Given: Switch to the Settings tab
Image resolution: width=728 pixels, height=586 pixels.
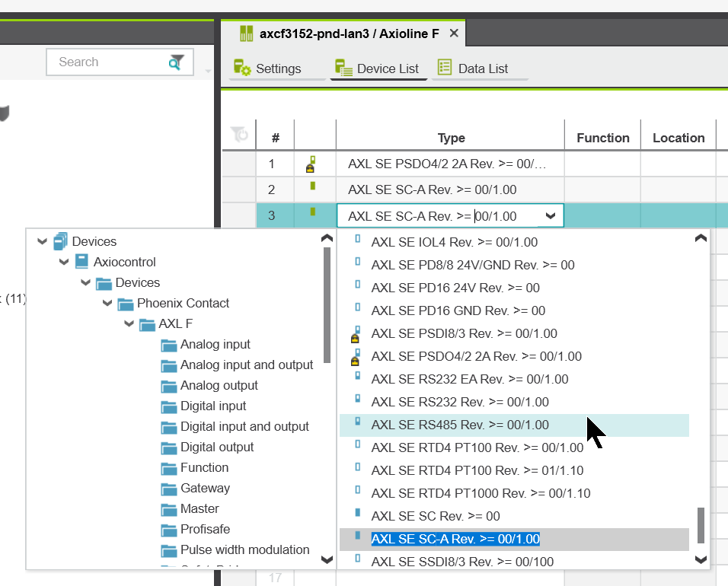Looking at the screenshot, I should [278, 68].
